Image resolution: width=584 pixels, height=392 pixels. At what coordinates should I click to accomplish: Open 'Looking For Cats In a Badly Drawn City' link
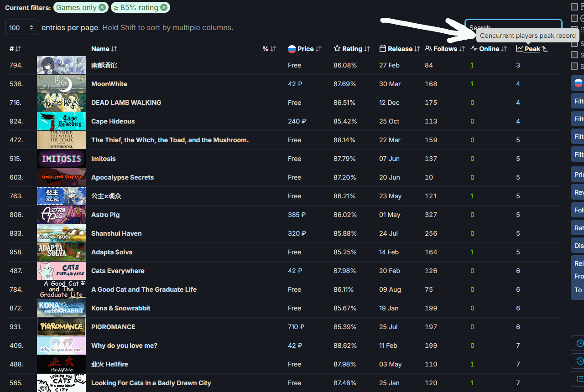(x=151, y=383)
